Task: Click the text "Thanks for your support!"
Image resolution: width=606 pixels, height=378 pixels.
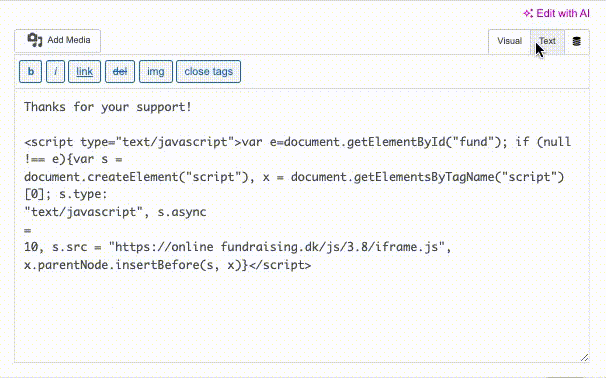Action: click(108, 107)
